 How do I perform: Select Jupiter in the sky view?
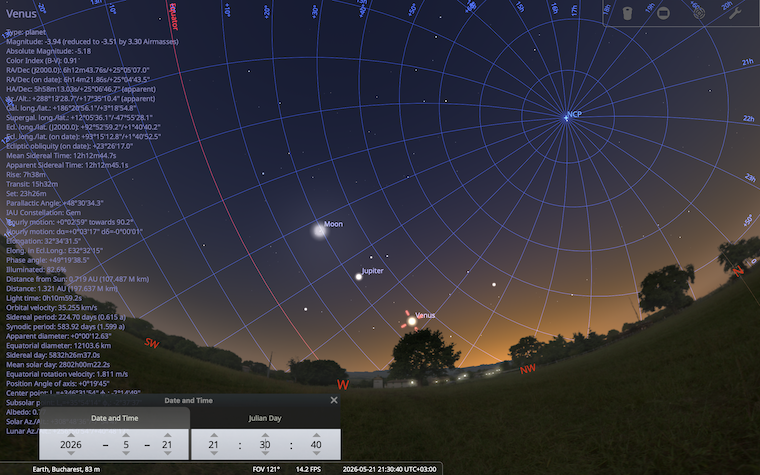(x=359, y=277)
